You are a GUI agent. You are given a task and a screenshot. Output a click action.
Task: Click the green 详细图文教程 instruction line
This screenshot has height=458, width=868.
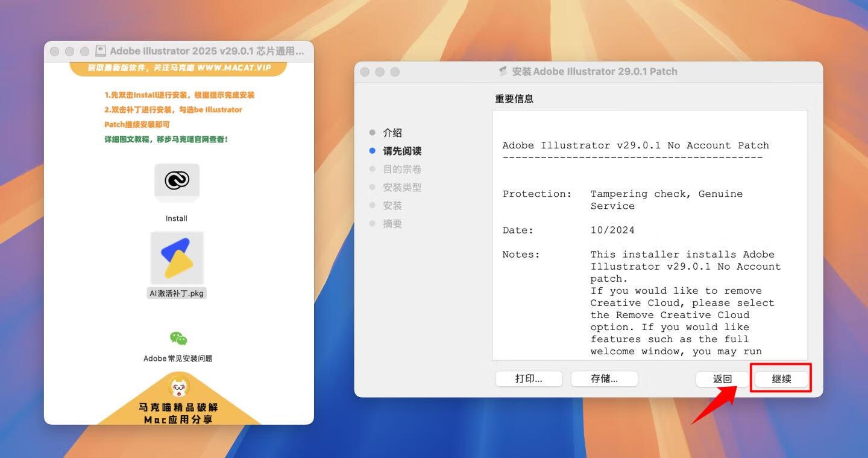(x=166, y=139)
